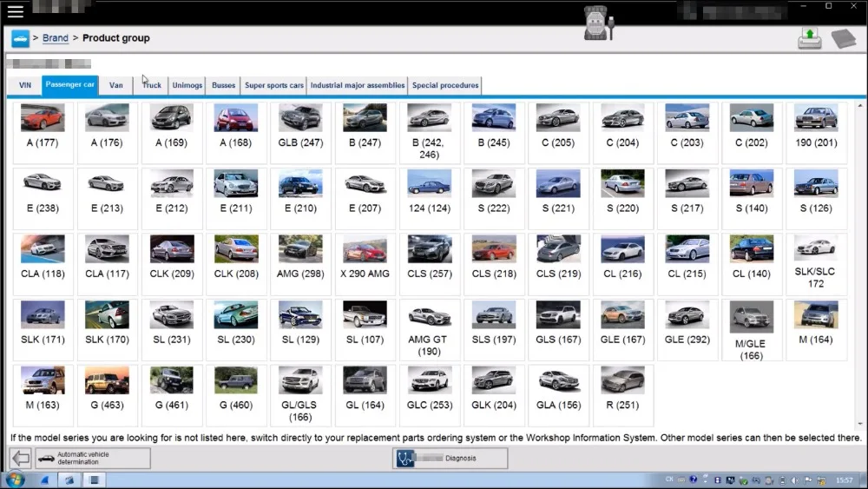
Task: Switch to the VIN tab
Action: coord(25,85)
